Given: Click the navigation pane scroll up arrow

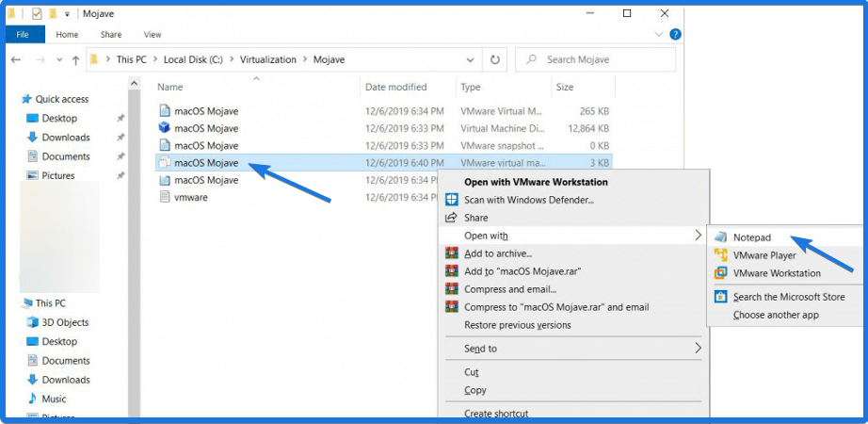Looking at the screenshot, I should (x=134, y=84).
